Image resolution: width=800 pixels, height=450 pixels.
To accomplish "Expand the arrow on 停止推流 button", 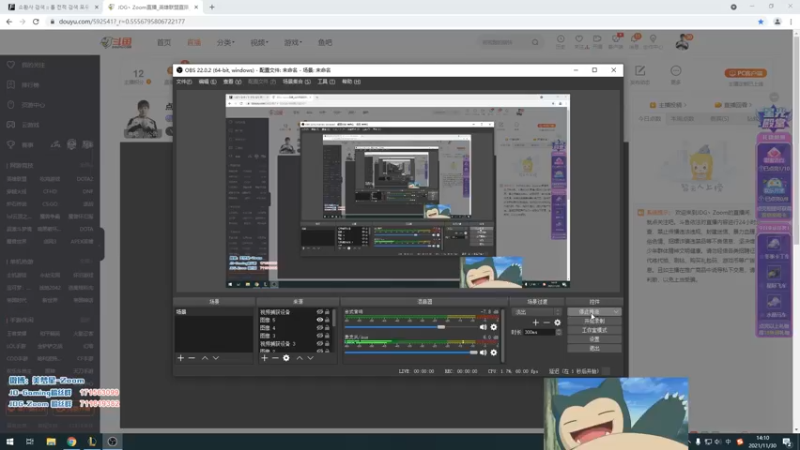I will pos(616,312).
